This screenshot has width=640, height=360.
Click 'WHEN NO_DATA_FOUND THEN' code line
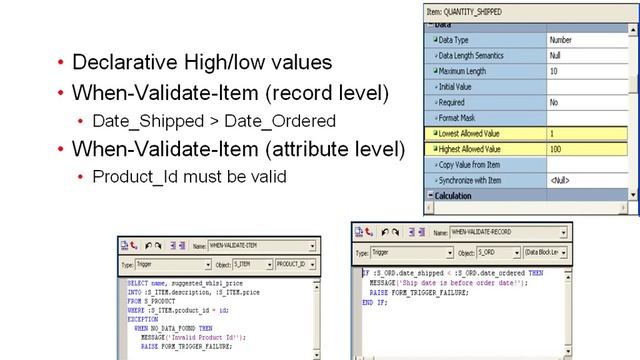point(173,328)
